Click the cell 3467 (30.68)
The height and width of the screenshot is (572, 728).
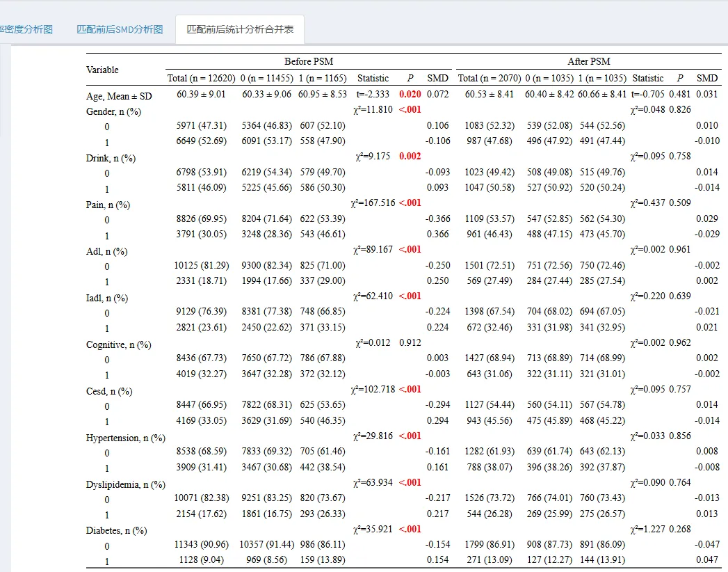coord(266,467)
